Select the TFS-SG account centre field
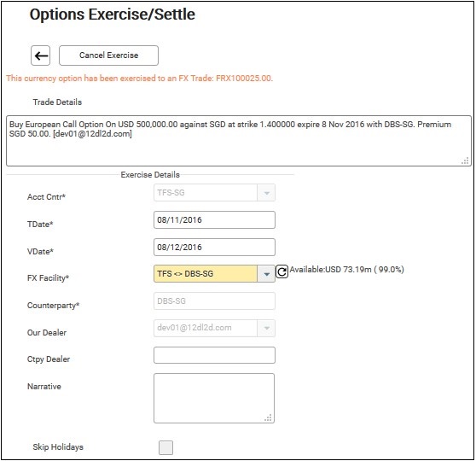 (206, 193)
